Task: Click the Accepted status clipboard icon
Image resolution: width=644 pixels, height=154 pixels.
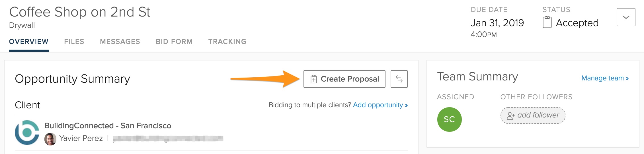Action: pyautogui.click(x=547, y=22)
